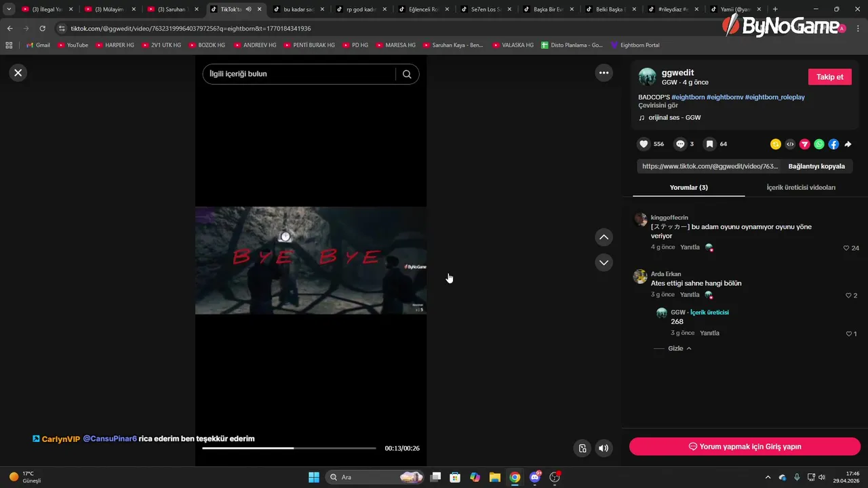868x488 pixels.
Task: Click the BYE BYE video frame to pause
Action: [311, 260]
